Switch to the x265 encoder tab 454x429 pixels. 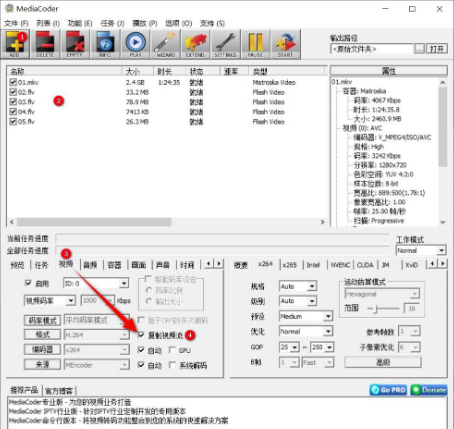[x=289, y=265]
